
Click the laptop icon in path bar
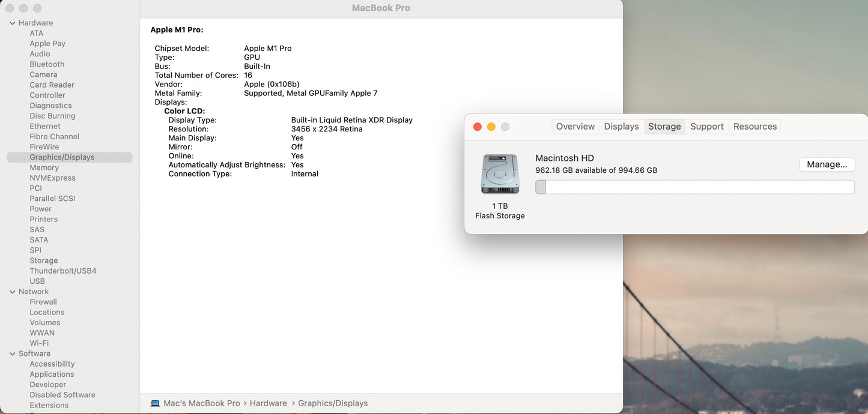coord(156,403)
